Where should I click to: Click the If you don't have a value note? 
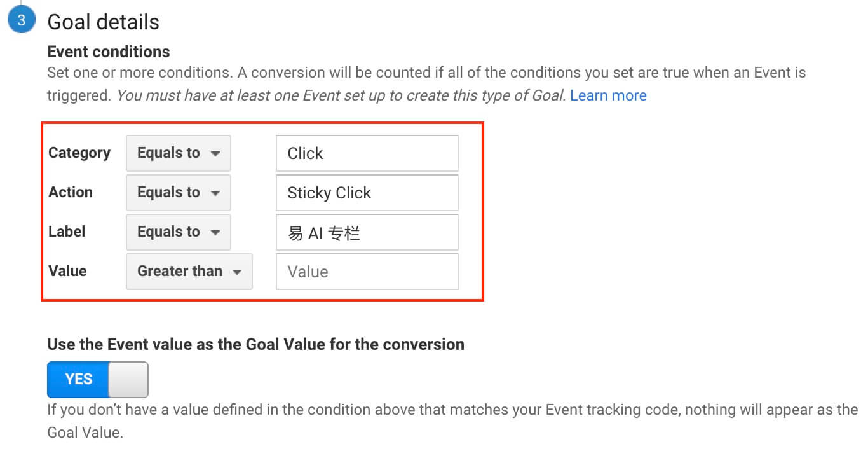pos(452,420)
